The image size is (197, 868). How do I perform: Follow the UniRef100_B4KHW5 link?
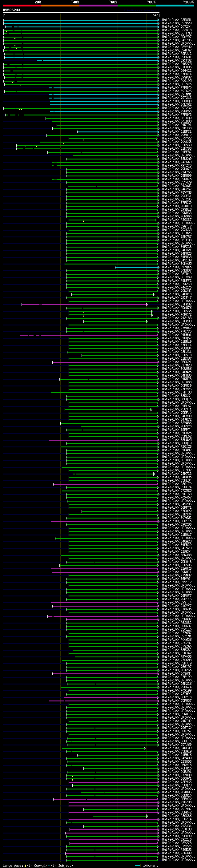coord(176,375)
